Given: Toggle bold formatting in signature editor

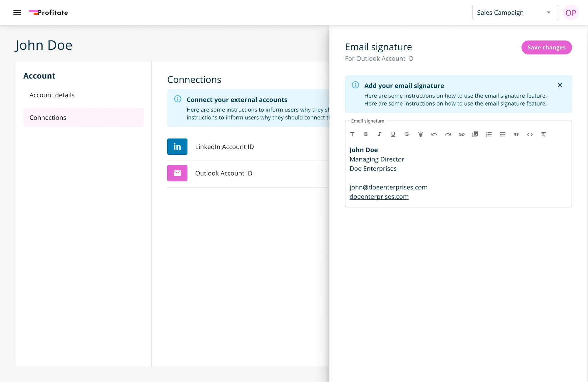Looking at the screenshot, I should 366,134.
